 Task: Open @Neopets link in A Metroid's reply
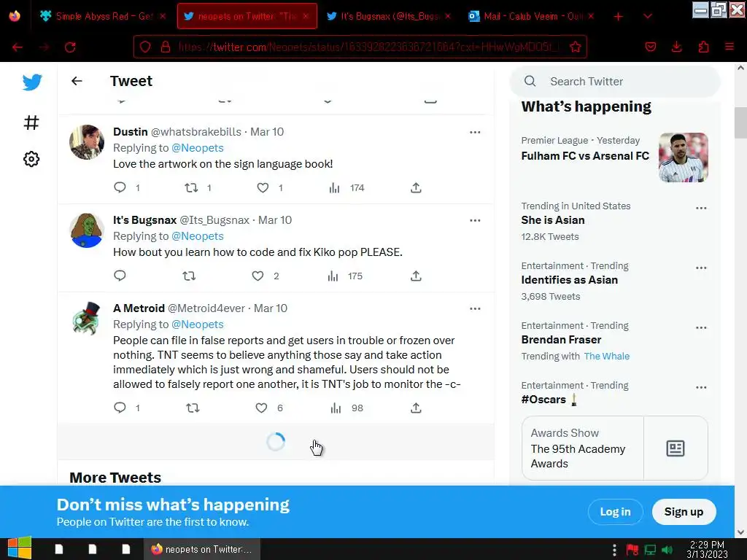click(197, 324)
